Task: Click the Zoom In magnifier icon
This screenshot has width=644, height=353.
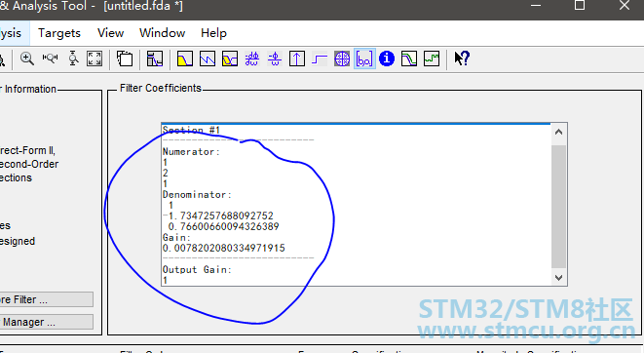Action: point(27,59)
